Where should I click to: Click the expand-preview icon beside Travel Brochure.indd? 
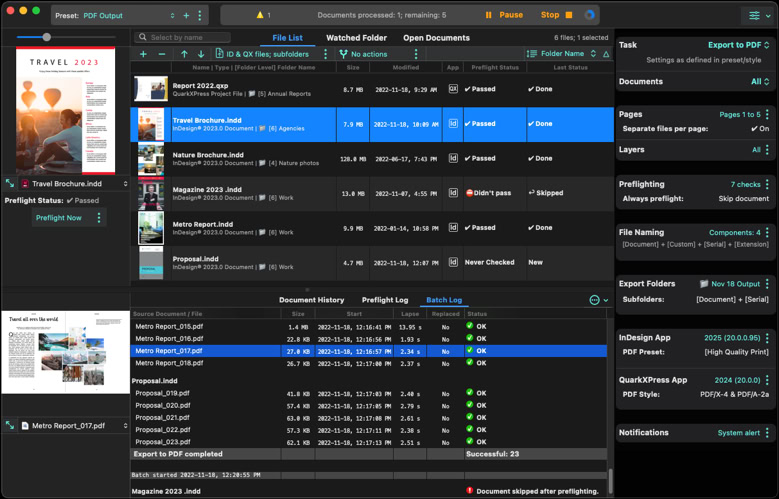point(10,184)
